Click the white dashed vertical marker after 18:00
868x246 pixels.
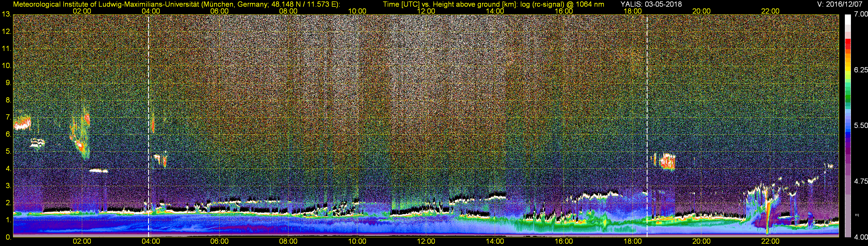pos(647,126)
